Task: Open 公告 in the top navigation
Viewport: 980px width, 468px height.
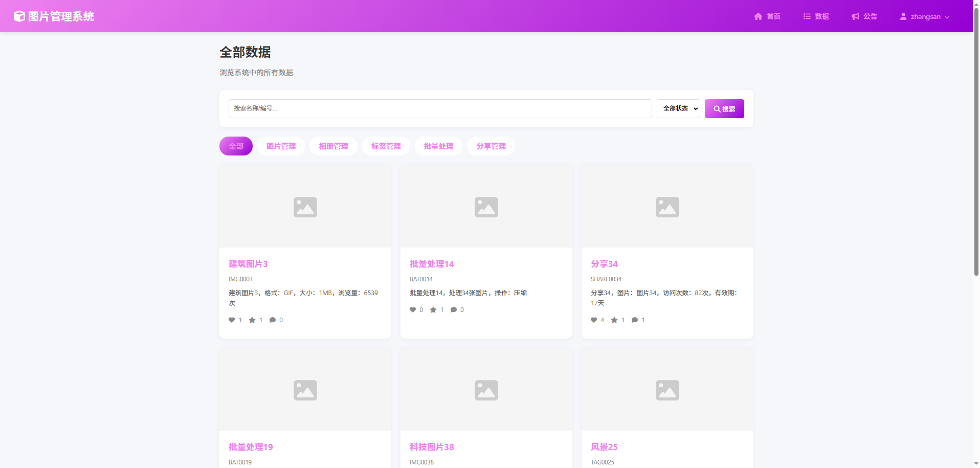Action: pos(864,16)
